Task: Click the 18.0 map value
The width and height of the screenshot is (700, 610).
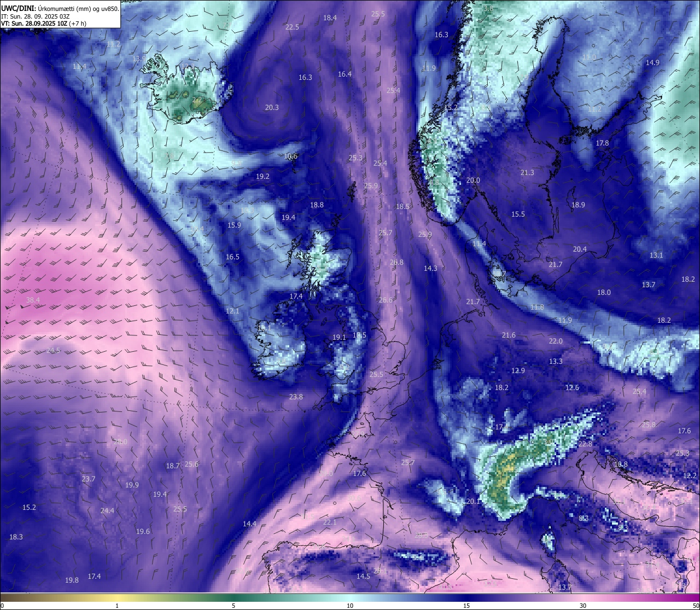Action: point(604,293)
